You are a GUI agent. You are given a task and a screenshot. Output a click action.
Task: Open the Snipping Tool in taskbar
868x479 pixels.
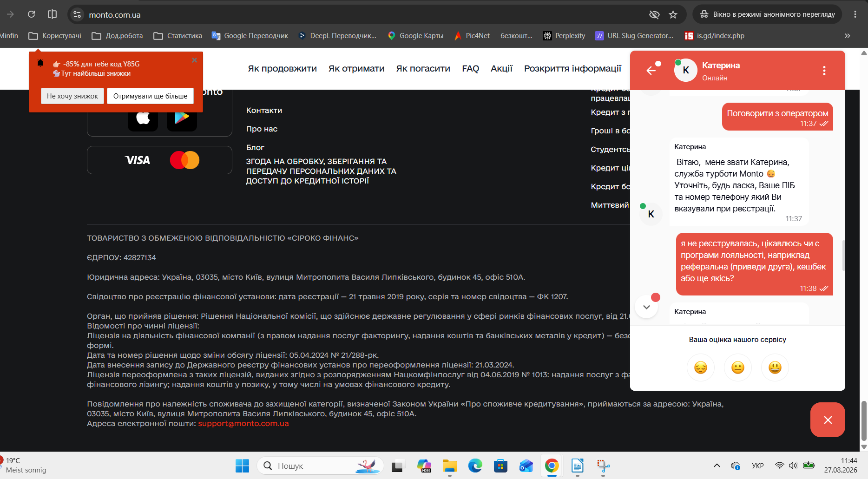point(603,466)
